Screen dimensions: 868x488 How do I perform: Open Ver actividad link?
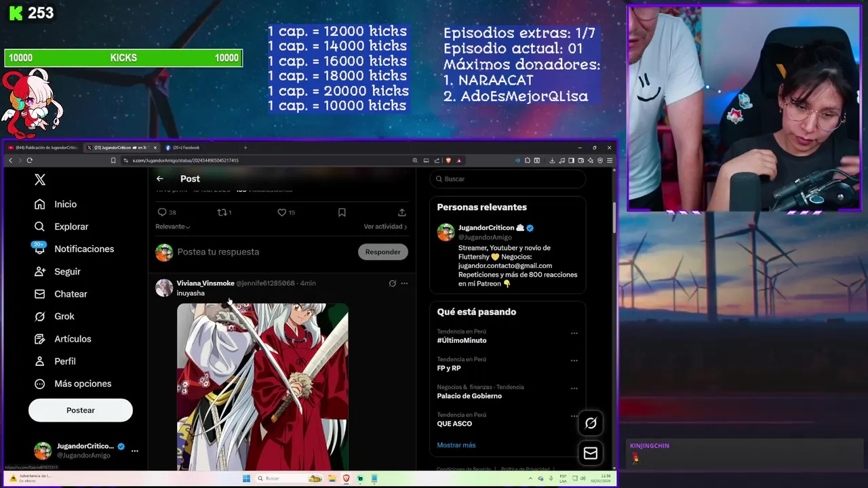click(x=385, y=226)
